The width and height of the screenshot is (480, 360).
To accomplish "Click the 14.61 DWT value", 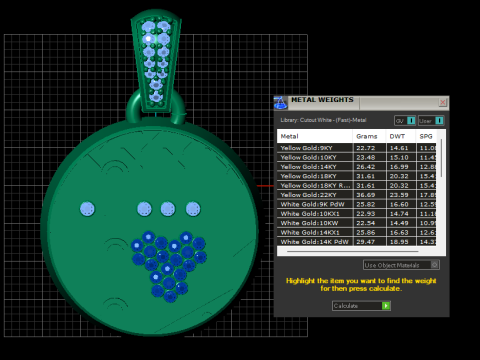I will [399, 148].
